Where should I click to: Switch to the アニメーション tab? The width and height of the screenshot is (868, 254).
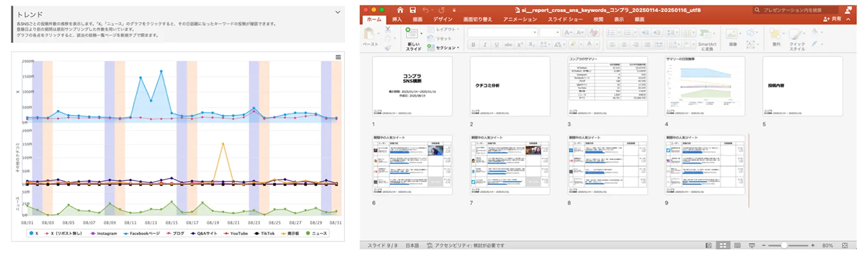point(520,19)
